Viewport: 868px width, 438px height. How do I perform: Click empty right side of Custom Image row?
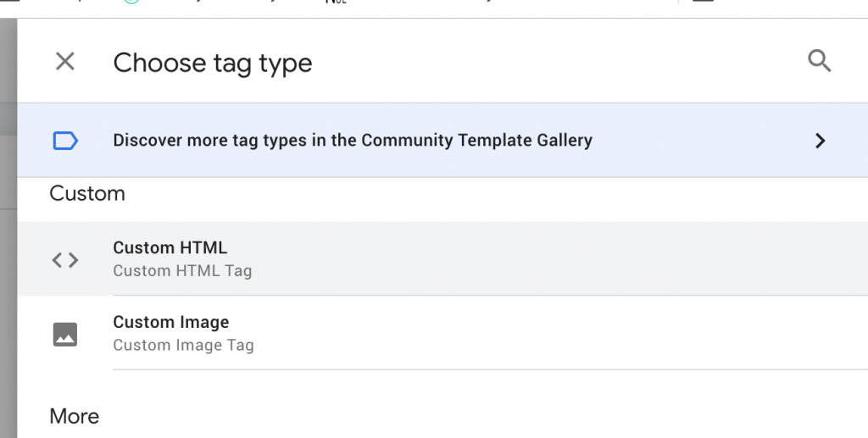(x=554, y=334)
